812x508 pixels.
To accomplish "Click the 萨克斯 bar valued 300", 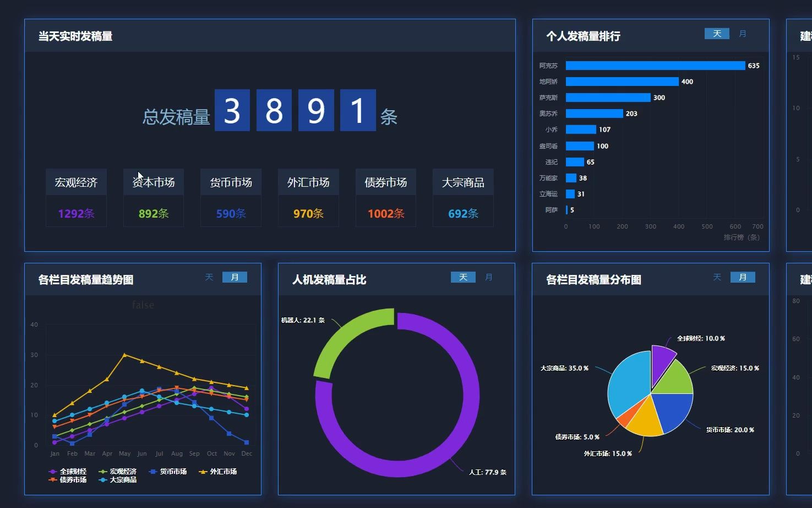I will [x=608, y=98].
